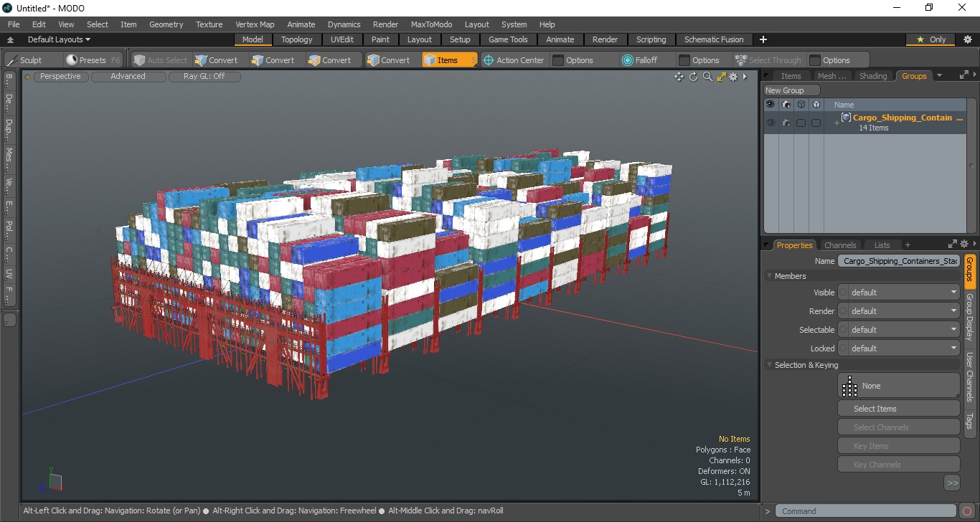
Task: Click the first Convert button after Auto Select
Action: 217,60
